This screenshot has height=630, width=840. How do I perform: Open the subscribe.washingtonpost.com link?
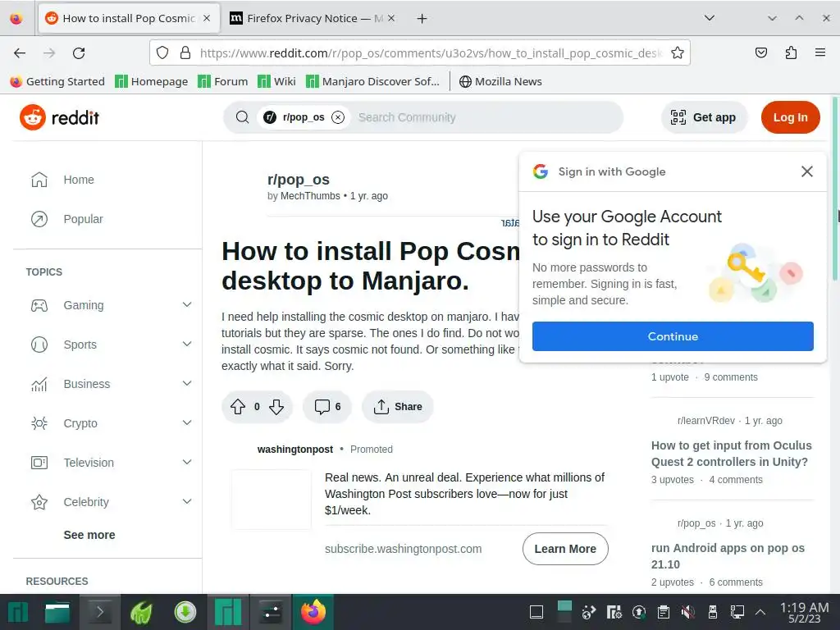tap(403, 549)
